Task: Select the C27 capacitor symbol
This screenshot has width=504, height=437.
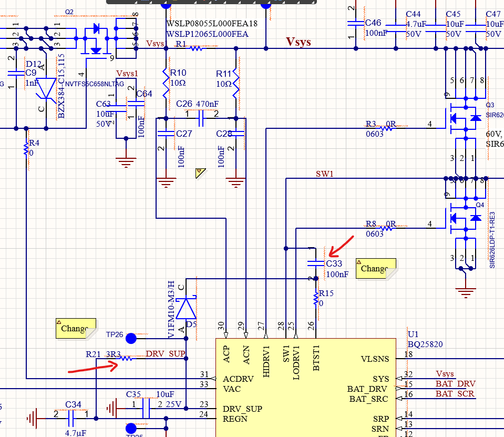Action: 166,133
